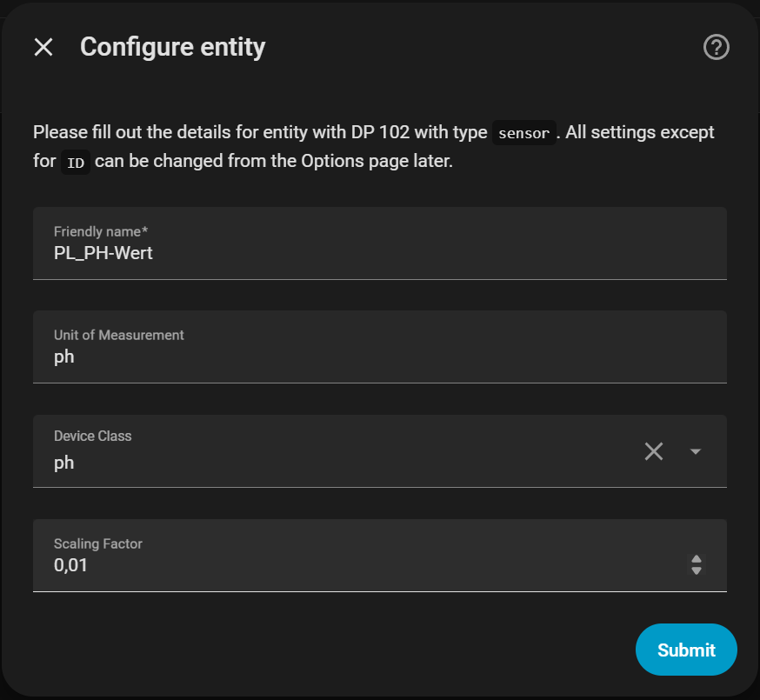Decrease Scaling Factor with down arrow
This screenshot has height=700, width=760.
[x=697, y=570]
